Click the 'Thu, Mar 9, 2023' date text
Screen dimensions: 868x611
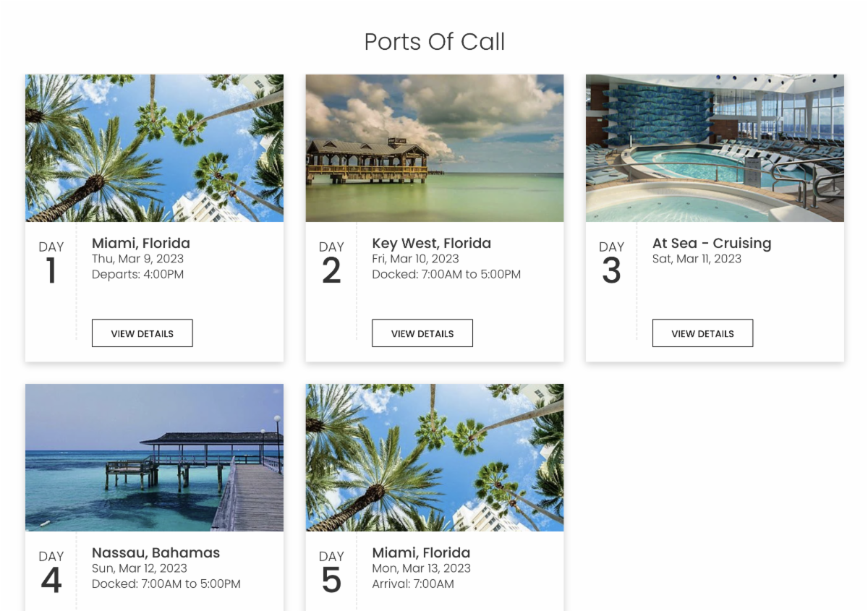(x=137, y=259)
